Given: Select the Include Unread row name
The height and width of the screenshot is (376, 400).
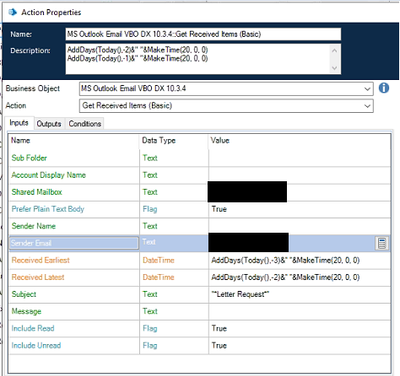Looking at the screenshot, I should click(36, 345).
